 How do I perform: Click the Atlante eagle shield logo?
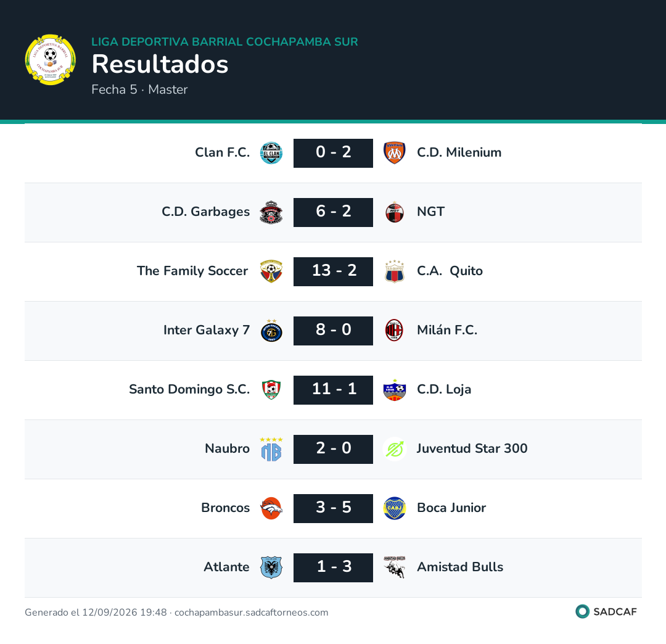click(x=271, y=568)
